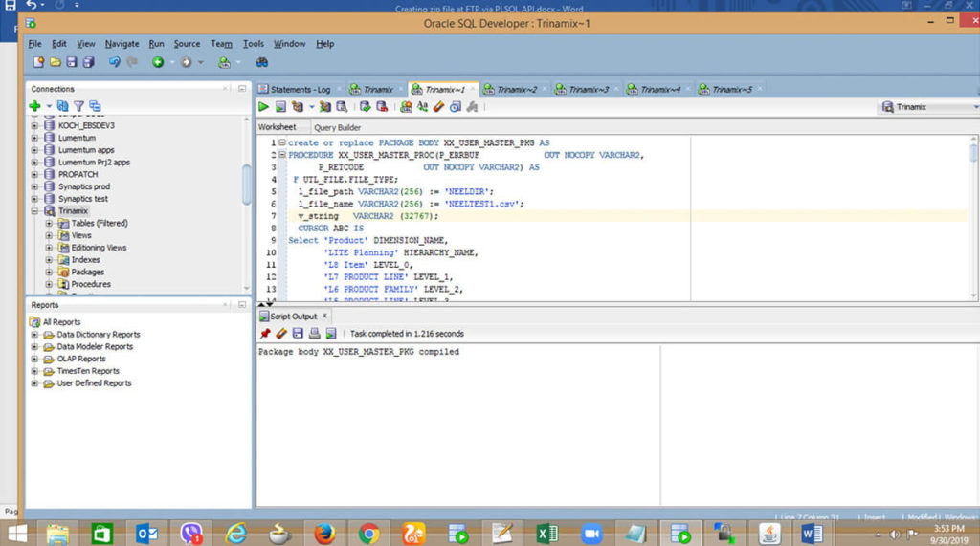This screenshot has height=546, width=980.
Task: Select the Worksheet tab
Action: coord(277,127)
